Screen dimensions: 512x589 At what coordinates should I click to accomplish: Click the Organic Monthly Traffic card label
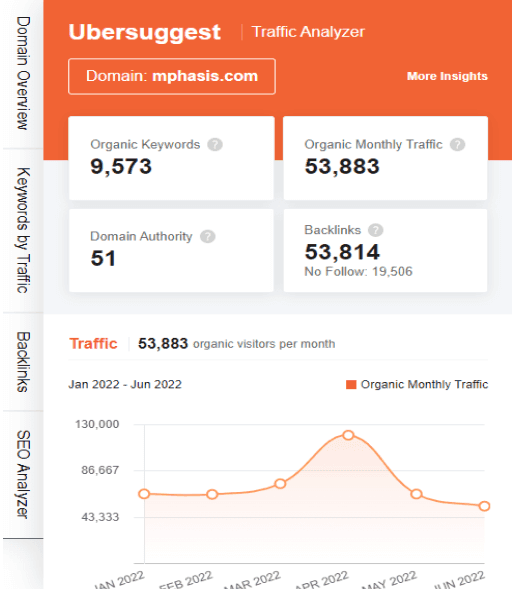click(373, 145)
